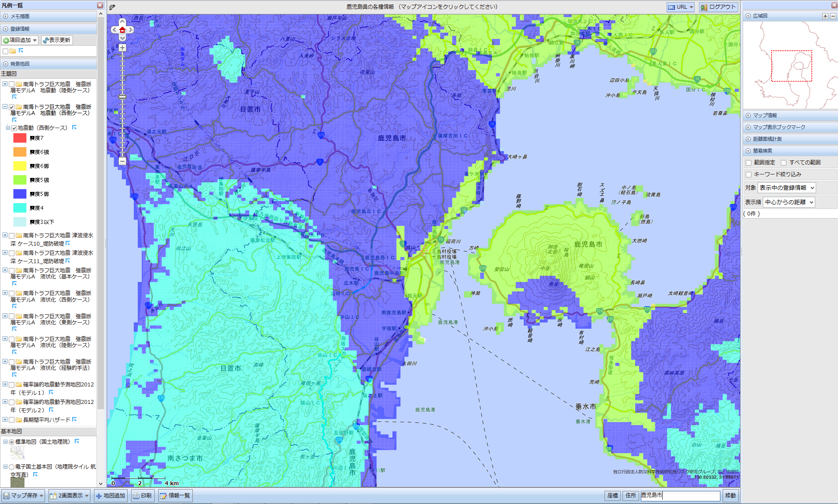Click the 表示更新 refresh button

pyautogui.click(x=57, y=40)
